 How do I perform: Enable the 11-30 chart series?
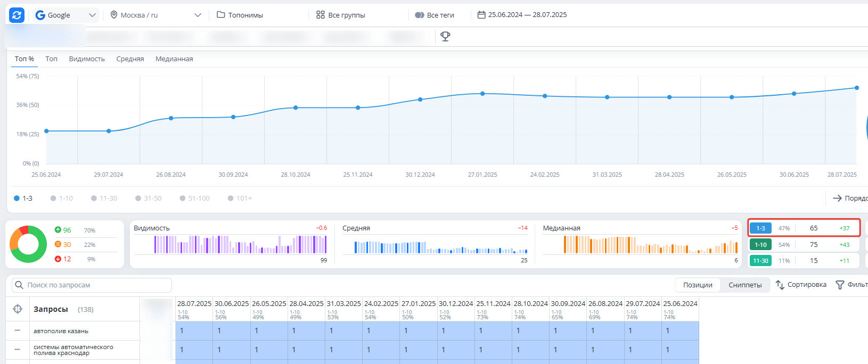click(104, 198)
